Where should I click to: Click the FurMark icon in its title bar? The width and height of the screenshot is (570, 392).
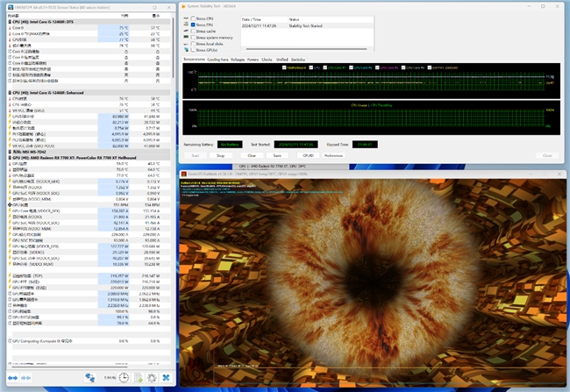click(x=184, y=175)
